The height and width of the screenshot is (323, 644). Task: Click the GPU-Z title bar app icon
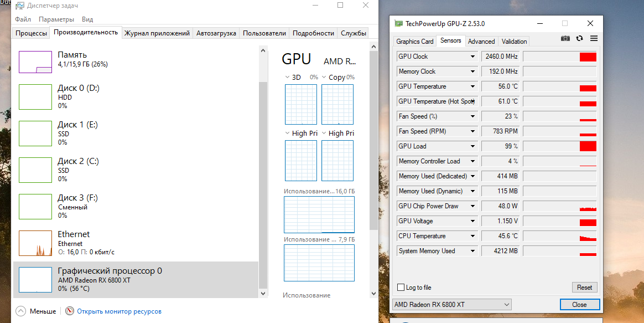[398, 23]
